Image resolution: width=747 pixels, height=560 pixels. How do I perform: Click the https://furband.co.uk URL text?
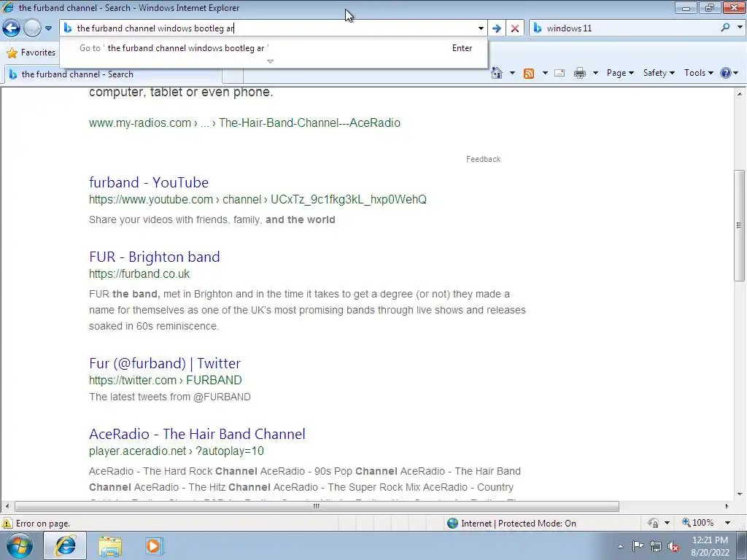[139, 274]
